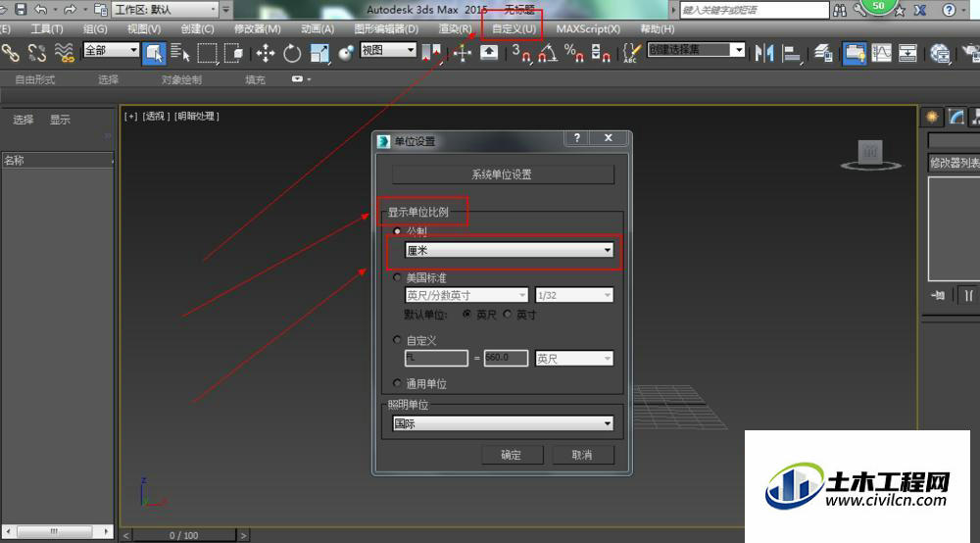Toggle the Percent Snap icon
Screen dimensions: 980x543
(x=573, y=53)
